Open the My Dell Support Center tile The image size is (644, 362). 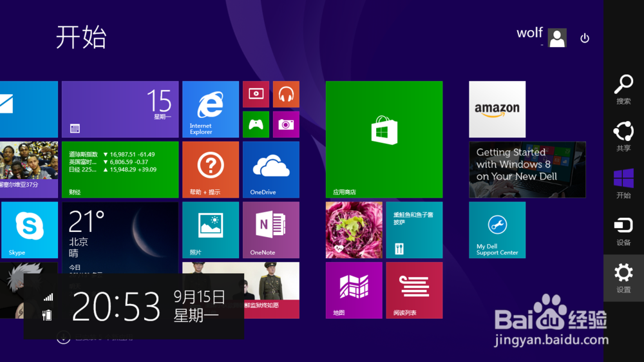coord(497,230)
